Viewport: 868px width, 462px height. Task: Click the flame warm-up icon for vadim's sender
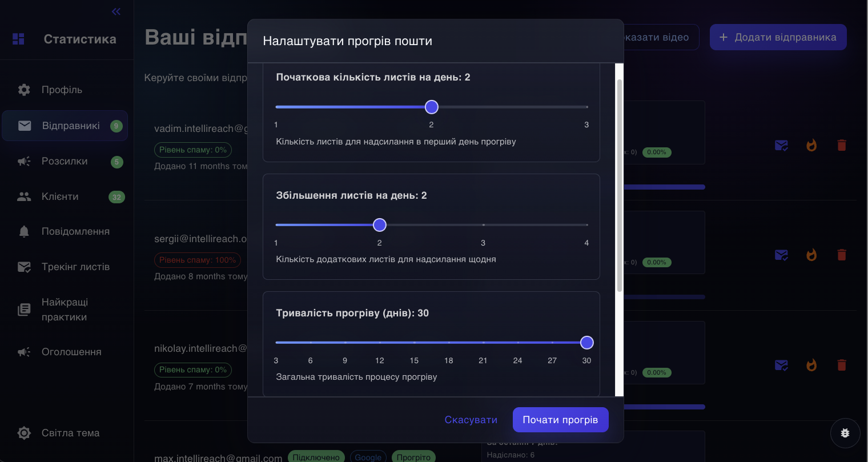811,145
